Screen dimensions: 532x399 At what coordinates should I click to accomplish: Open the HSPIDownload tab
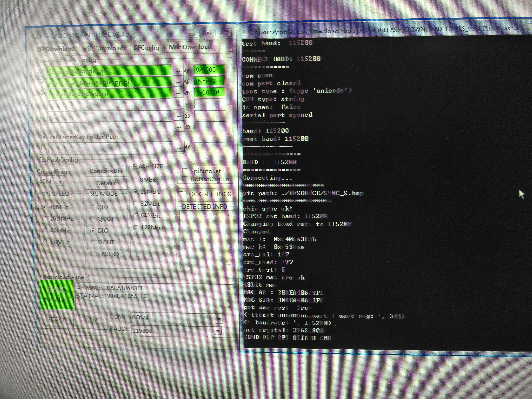point(103,48)
